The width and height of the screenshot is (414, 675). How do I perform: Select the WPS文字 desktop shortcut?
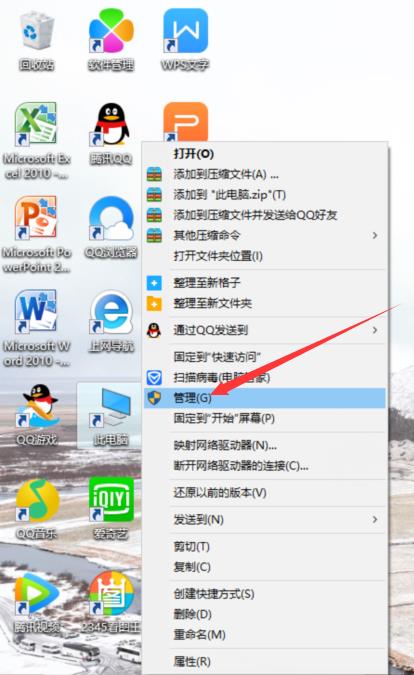point(185,41)
